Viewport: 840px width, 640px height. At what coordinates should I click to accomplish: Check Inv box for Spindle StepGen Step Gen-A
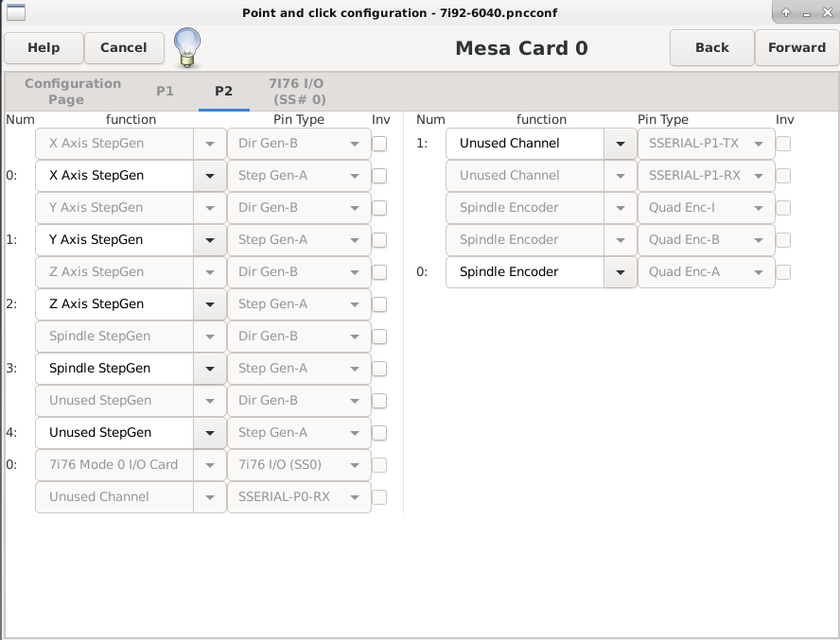coord(379,369)
